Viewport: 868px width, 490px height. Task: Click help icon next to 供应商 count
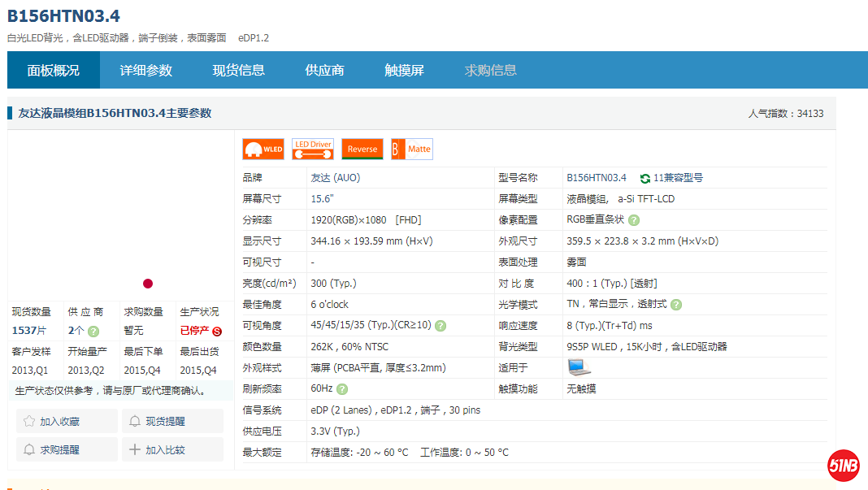click(93, 331)
